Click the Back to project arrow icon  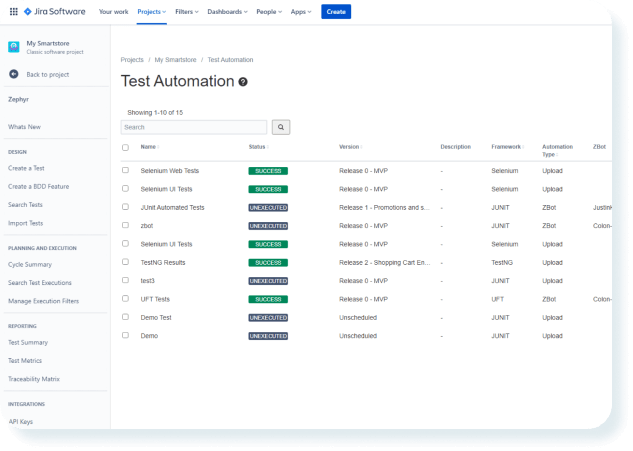(13, 74)
